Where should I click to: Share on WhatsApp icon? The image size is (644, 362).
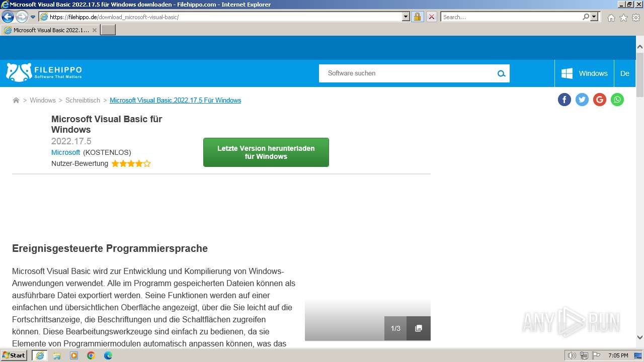[x=617, y=100]
